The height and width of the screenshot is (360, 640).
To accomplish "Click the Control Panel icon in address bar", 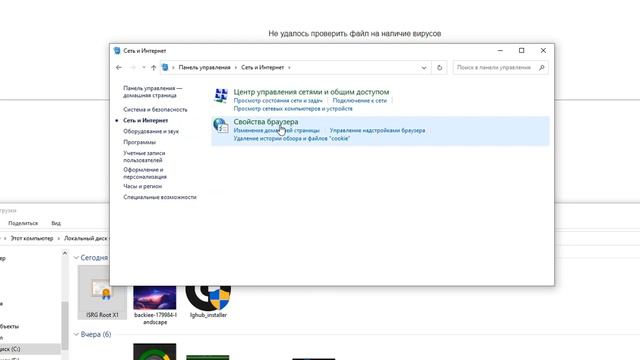I will point(165,67).
